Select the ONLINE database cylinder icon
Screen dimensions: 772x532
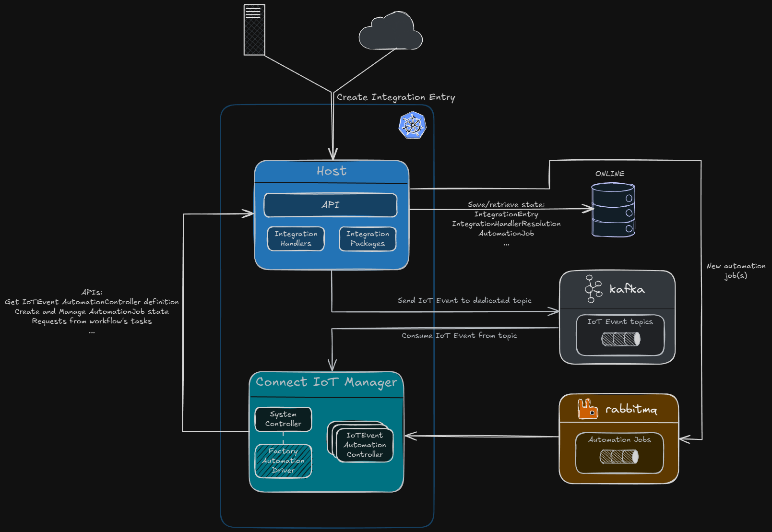(x=613, y=210)
